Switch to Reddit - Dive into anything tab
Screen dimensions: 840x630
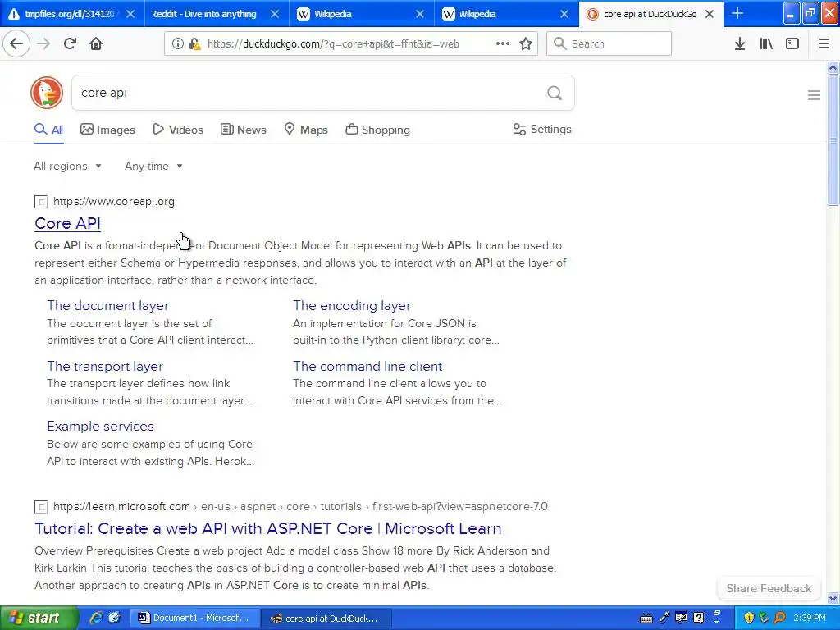click(204, 14)
